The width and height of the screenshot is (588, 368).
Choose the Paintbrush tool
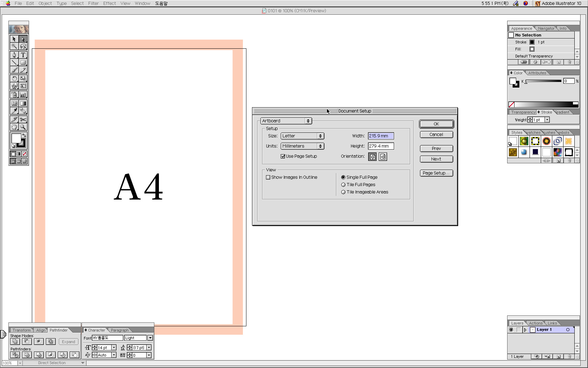[14, 70]
